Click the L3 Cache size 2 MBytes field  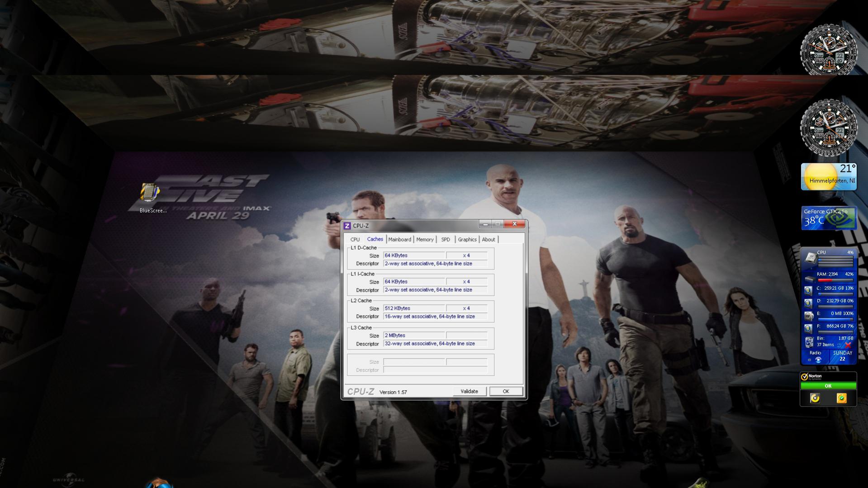(x=414, y=336)
